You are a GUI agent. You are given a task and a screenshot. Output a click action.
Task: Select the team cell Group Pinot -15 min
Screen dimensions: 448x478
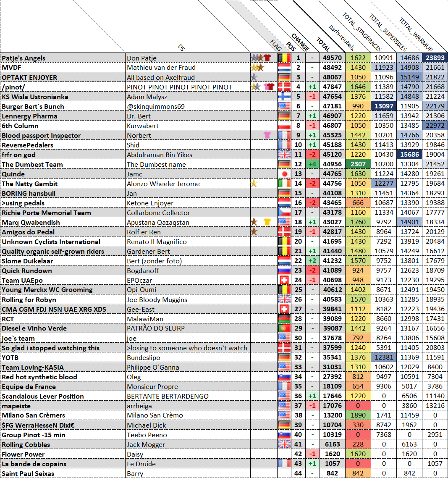click(63, 435)
